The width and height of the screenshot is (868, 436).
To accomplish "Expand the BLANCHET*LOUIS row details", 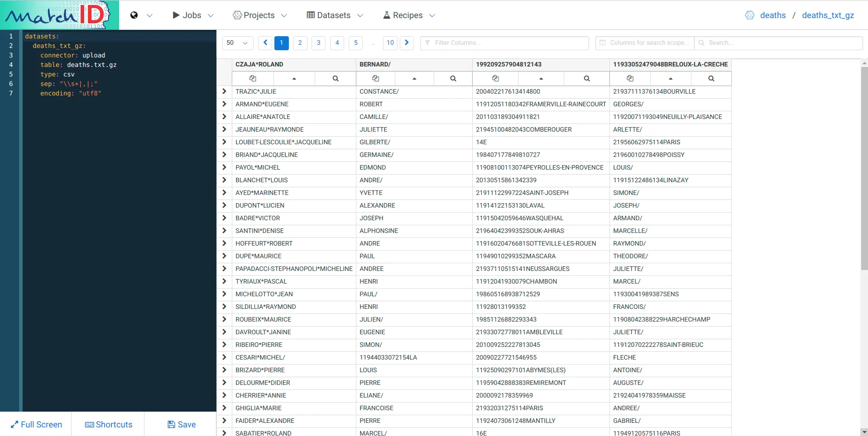I will 224,180.
